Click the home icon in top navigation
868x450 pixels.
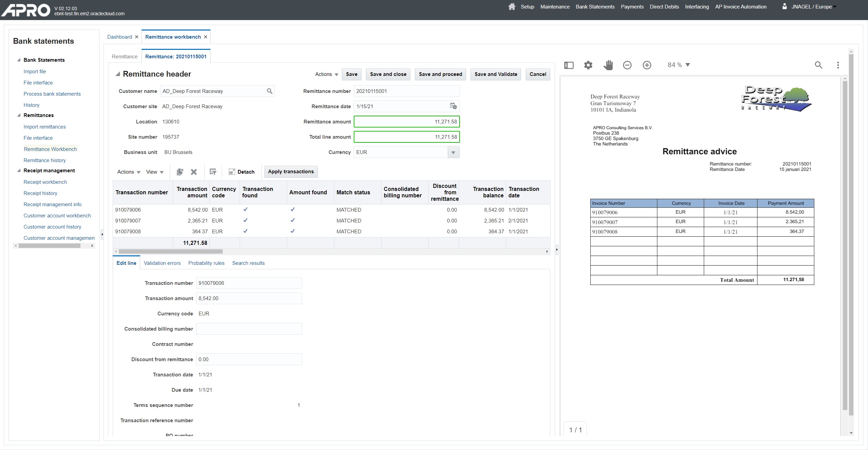tap(512, 6)
